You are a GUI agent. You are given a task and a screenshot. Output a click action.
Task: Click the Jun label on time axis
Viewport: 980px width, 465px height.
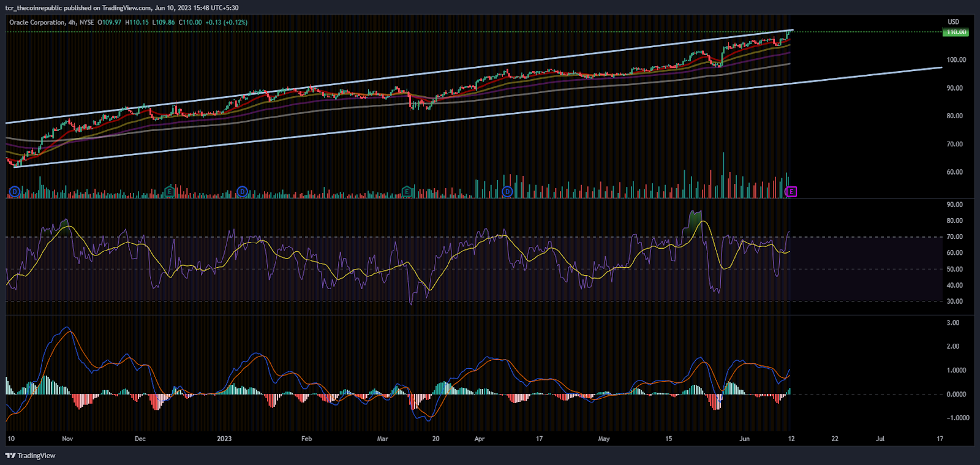click(744, 439)
